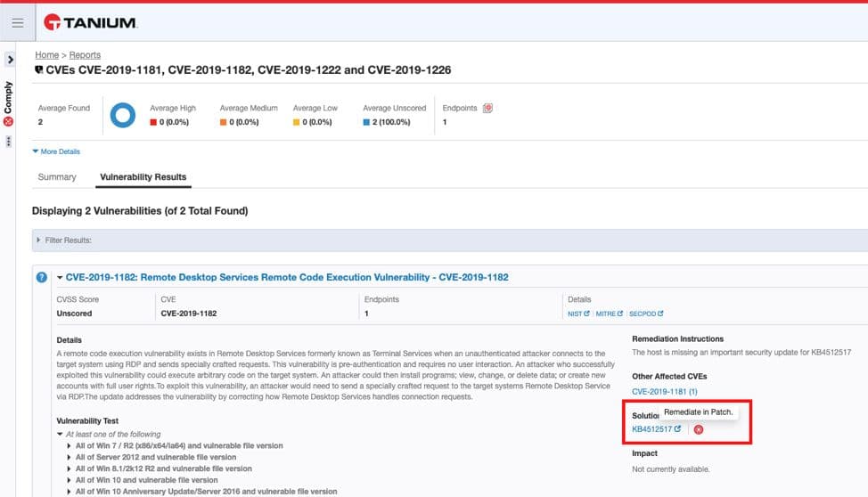Click the Tanium logo
The height and width of the screenshot is (497, 868).
[x=90, y=22]
